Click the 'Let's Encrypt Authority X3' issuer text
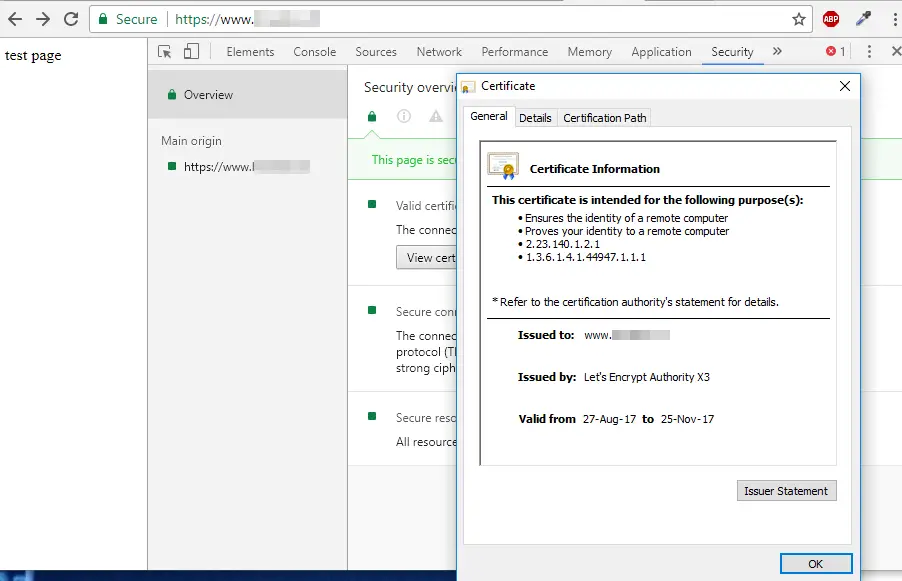Image resolution: width=902 pixels, height=581 pixels. tap(647, 377)
